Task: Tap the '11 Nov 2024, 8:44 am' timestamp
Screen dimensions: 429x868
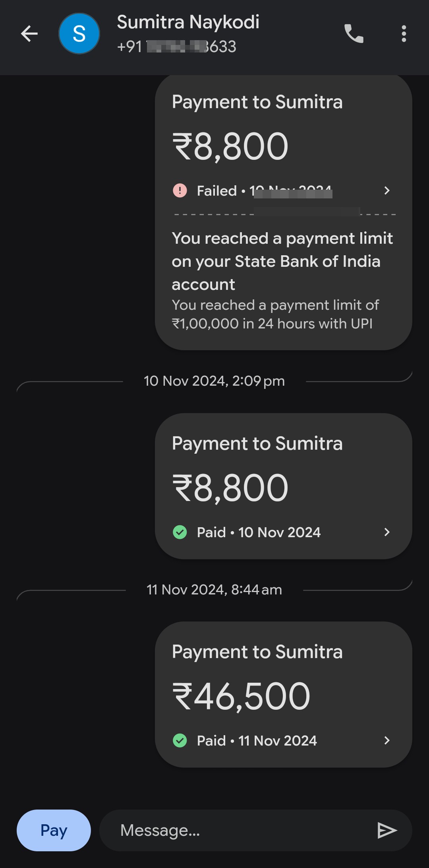Action: click(x=214, y=590)
